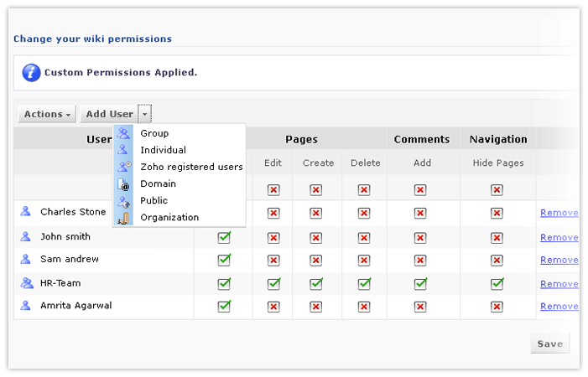Enable Create permission for John smith
The height and width of the screenshot is (377, 588).
tap(316, 238)
